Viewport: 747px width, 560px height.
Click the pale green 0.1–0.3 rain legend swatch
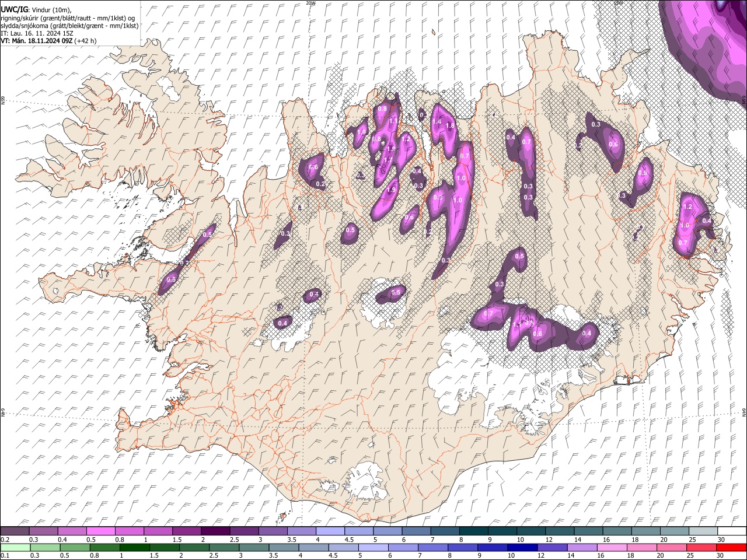click(x=15, y=547)
